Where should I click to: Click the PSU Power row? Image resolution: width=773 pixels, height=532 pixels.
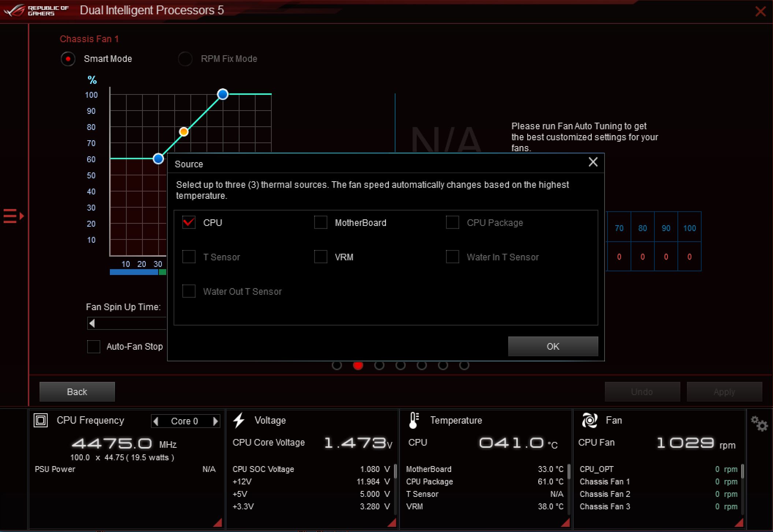125,469
